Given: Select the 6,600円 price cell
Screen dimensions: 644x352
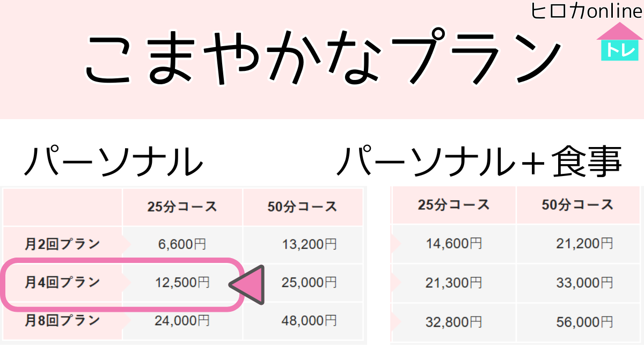Looking at the screenshot, I should point(182,245).
